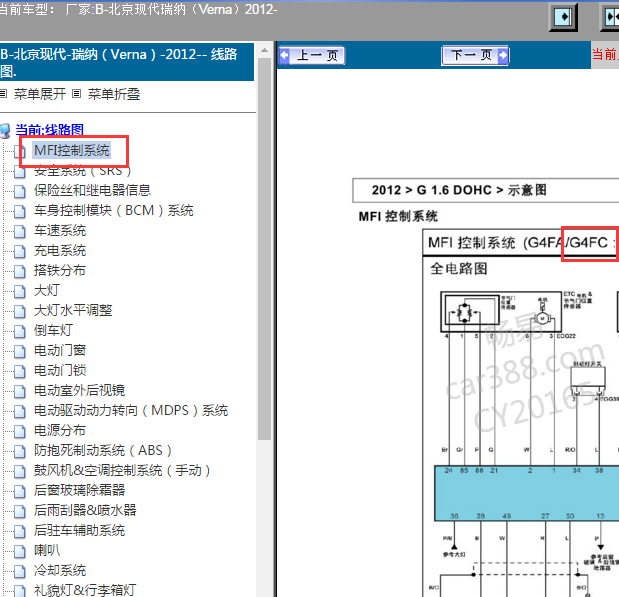Screen dimensions: 619x597
Task: Select 电动门窗 in the tree
Action: pyautogui.click(x=60, y=350)
